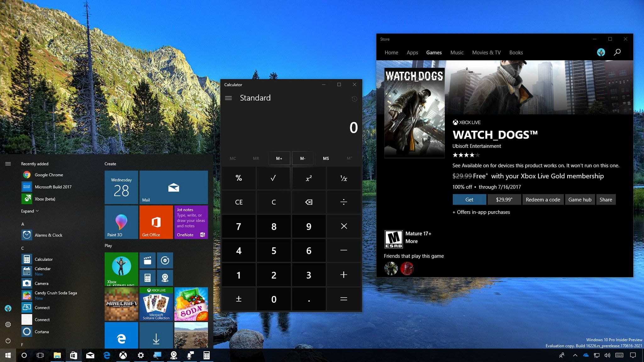The image size is (644, 362).
Task: Open the Groove Music tile in Start menu
Action: tap(165, 261)
